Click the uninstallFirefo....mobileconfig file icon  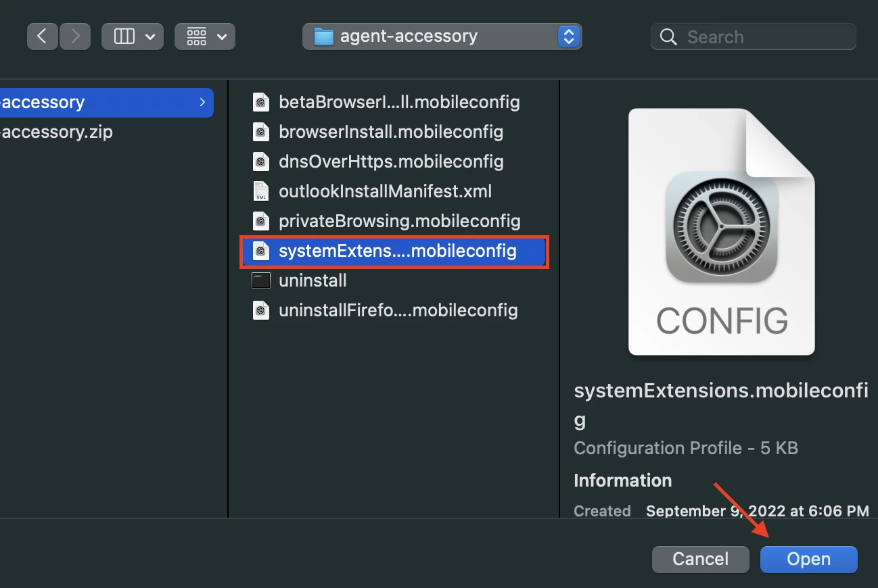pyautogui.click(x=261, y=310)
